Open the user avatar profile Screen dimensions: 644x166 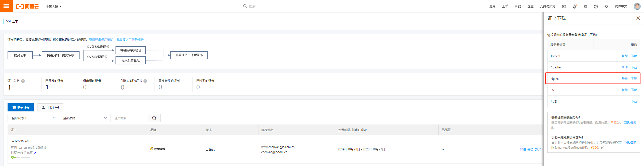[x=637, y=6]
